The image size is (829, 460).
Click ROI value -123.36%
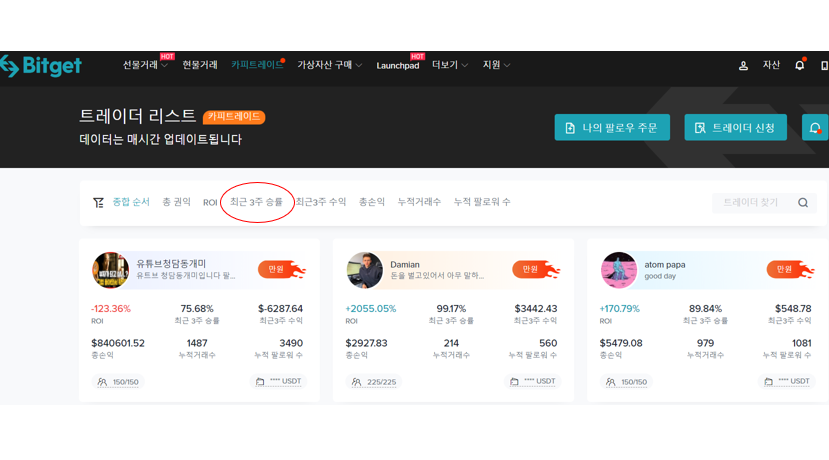click(110, 309)
